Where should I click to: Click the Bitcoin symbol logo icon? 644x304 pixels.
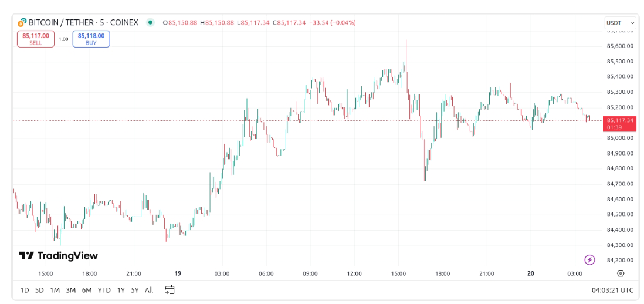pyautogui.click(x=22, y=23)
